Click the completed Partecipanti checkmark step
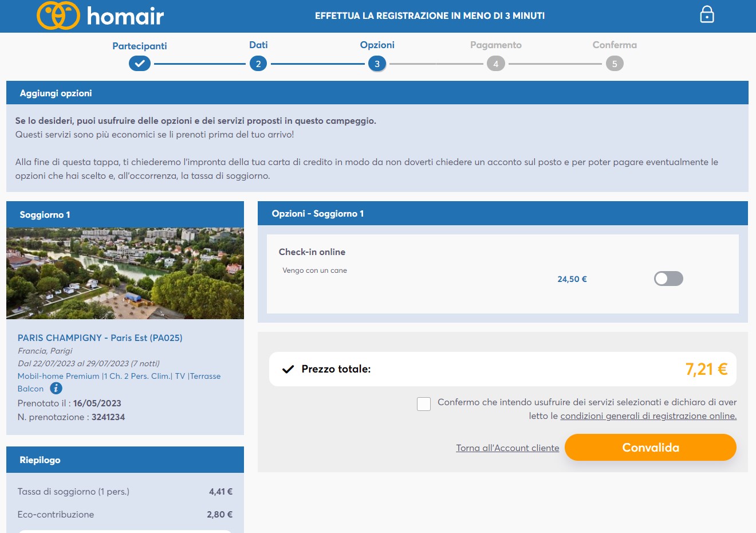This screenshot has height=533, width=756. (140, 64)
